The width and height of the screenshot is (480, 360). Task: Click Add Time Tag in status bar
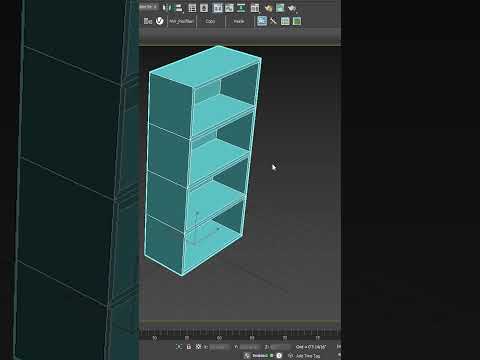(x=308, y=356)
